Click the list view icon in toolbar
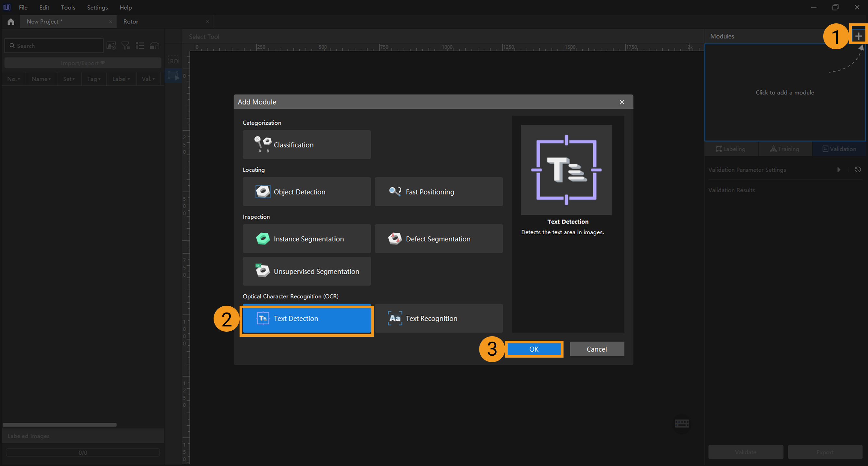This screenshot has height=466, width=868. pos(140,45)
